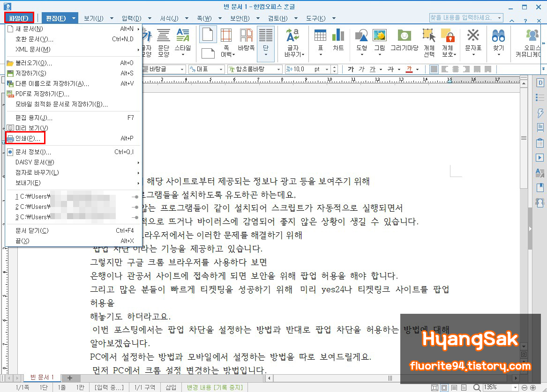Image resolution: width=547 pixels, height=392 pixels.
Task: Choose 다른 이름으로 저장하기(A)... entry
Action: click(x=74, y=83)
